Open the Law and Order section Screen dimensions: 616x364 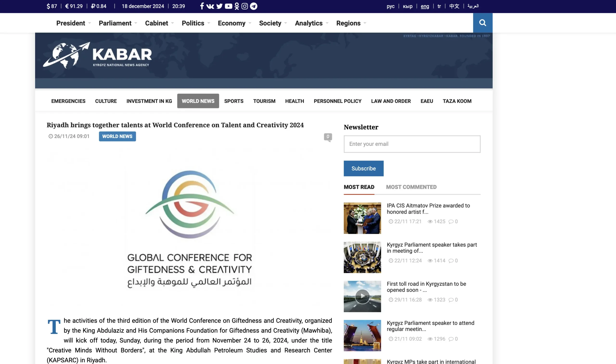tap(391, 101)
